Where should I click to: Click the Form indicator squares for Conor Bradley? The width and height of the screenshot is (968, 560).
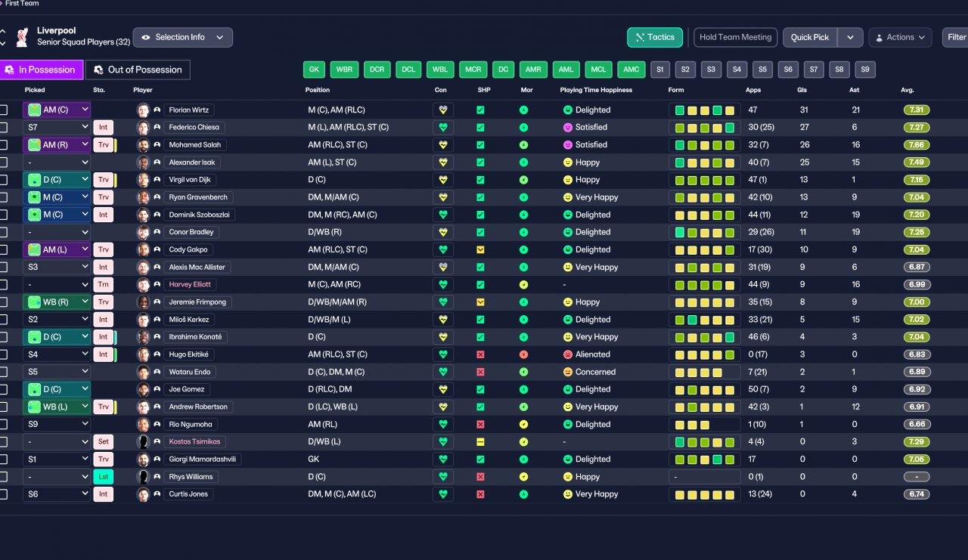point(705,232)
